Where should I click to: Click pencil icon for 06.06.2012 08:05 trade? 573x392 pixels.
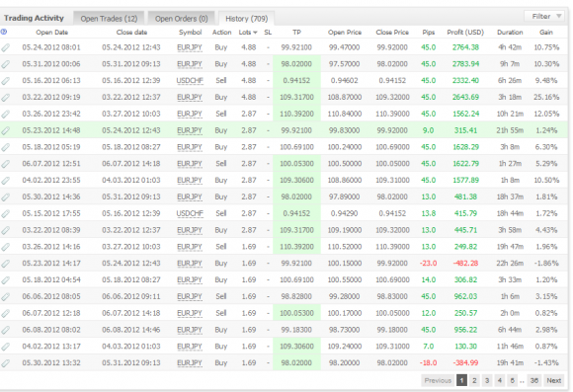click(x=6, y=296)
